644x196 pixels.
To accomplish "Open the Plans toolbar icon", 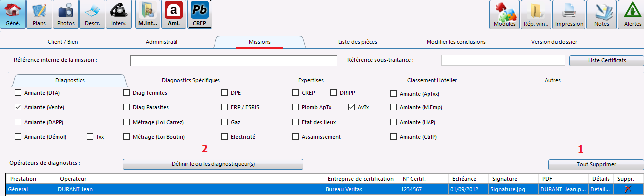I will click(39, 14).
